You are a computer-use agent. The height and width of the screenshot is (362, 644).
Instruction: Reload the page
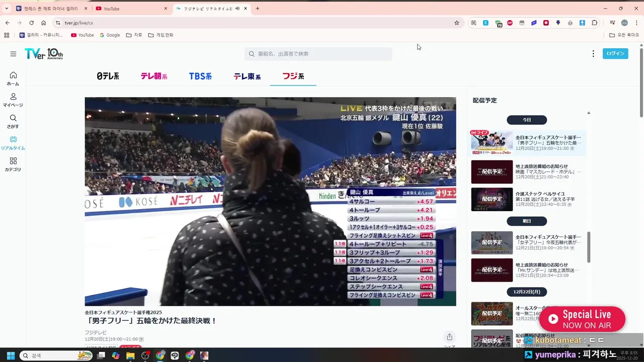click(31, 23)
